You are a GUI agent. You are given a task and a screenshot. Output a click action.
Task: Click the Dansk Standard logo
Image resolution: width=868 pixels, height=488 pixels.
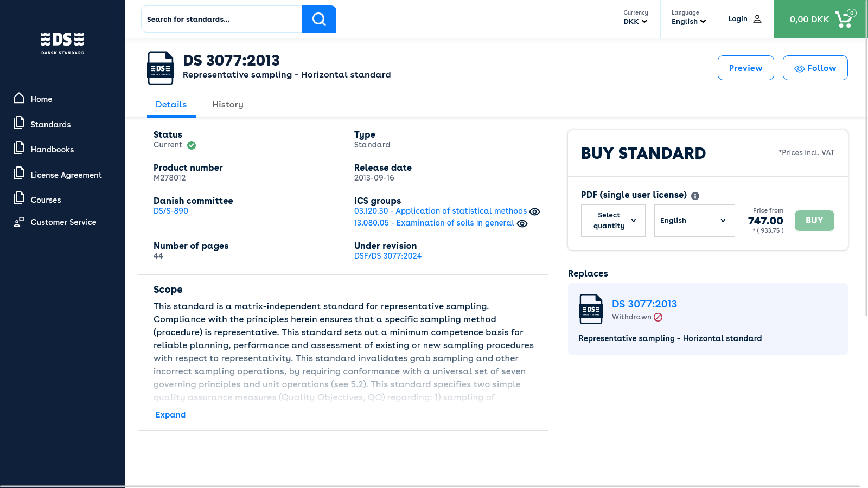(62, 43)
